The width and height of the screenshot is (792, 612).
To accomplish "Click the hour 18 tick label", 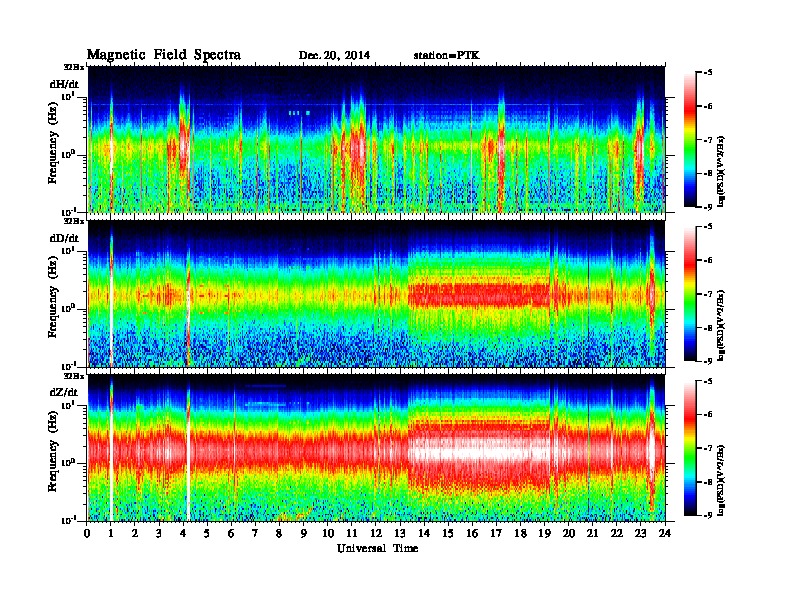I will click(x=520, y=534).
